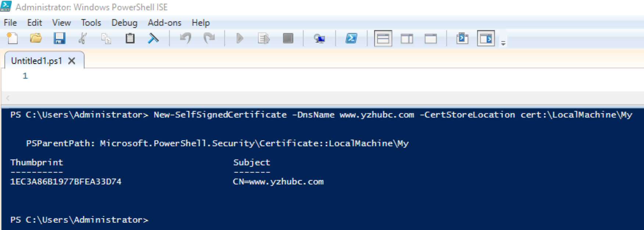Click the Redo arrow icon

[209, 38]
